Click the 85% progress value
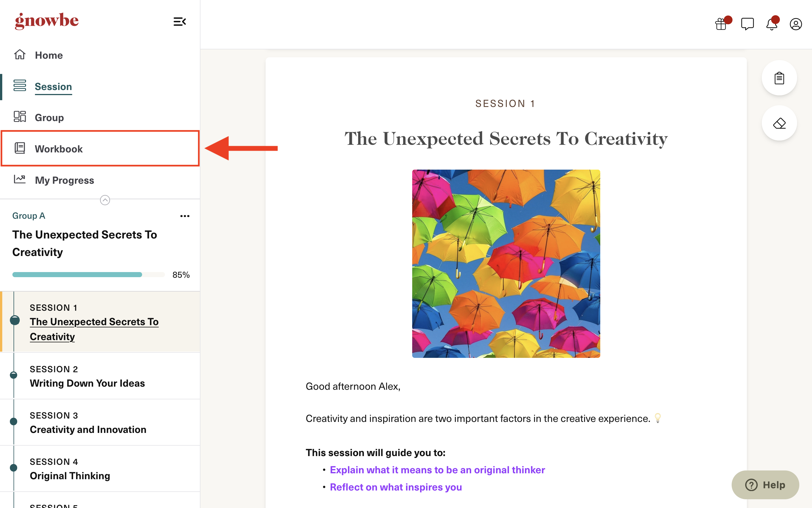This screenshot has height=508, width=812. [x=181, y=275]
